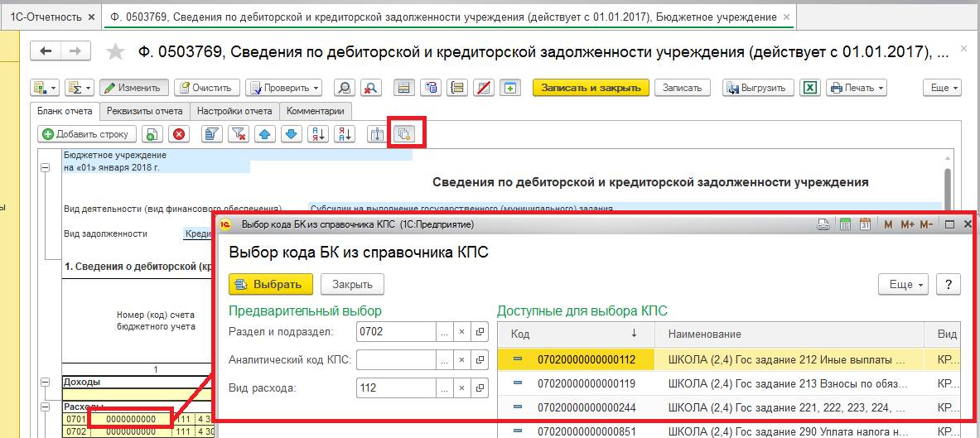Move the row up with the blue arrow

(266, 133)
